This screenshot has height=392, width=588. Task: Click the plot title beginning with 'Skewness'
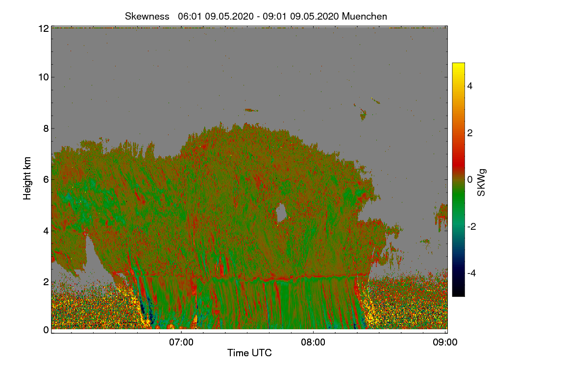256,16
